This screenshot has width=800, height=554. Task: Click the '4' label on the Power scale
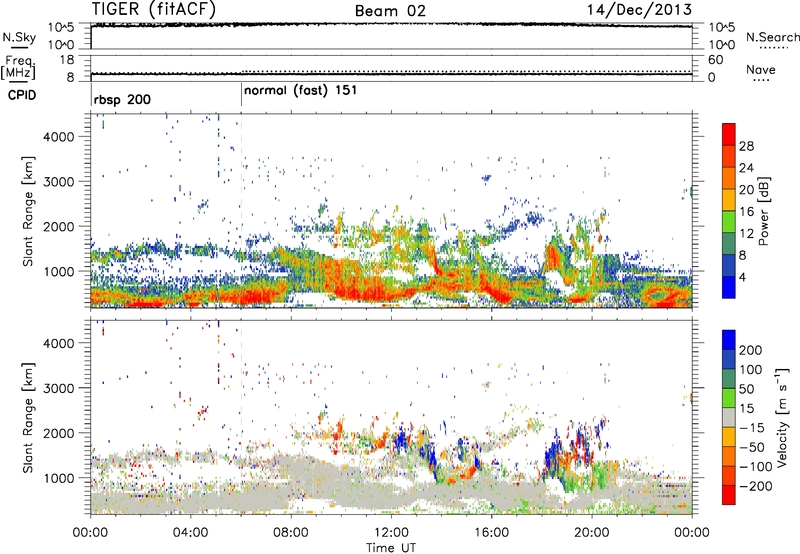(743, 278)
